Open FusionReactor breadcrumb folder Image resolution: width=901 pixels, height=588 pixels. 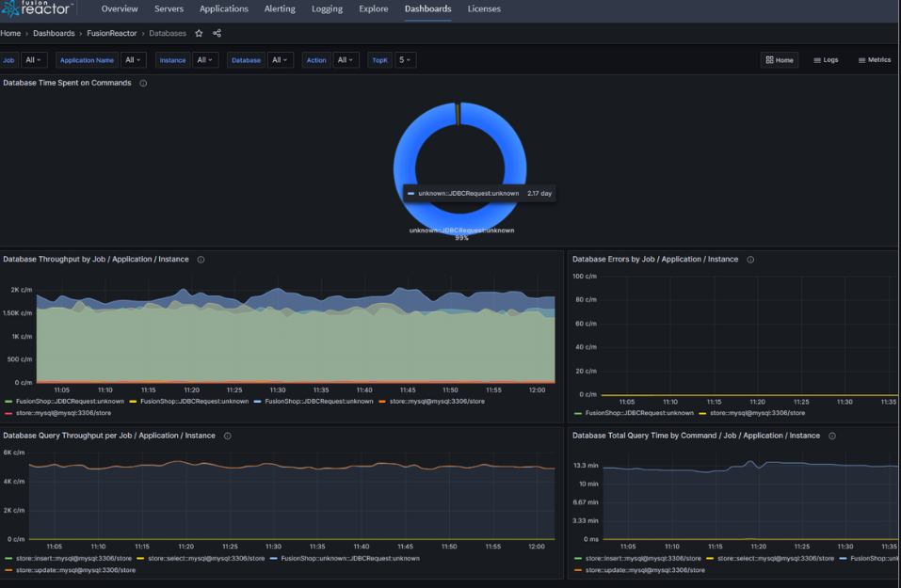click(x=112, y=33)
